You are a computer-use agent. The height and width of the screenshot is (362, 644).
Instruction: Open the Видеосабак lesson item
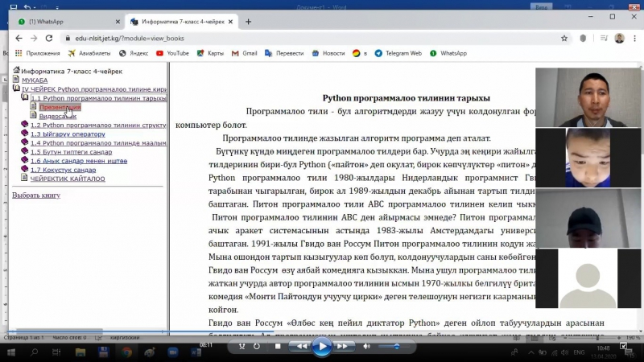57,116
